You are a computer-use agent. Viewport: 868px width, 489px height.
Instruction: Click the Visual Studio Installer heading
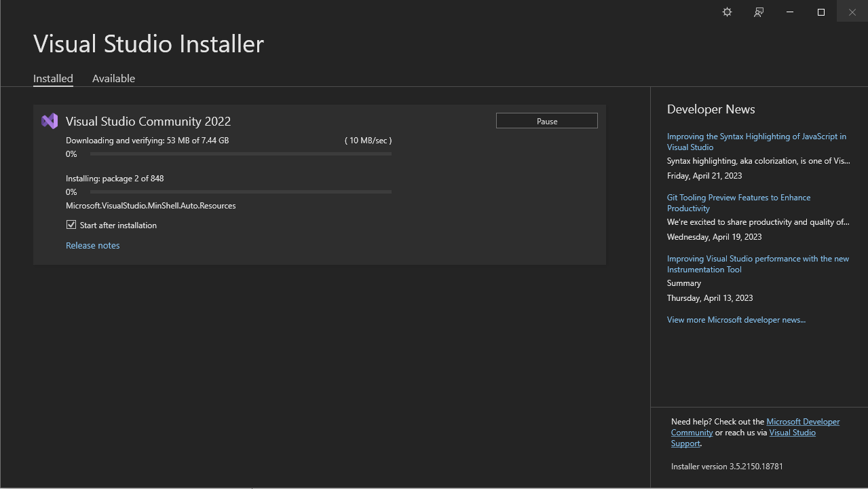(x=149, y=44)
